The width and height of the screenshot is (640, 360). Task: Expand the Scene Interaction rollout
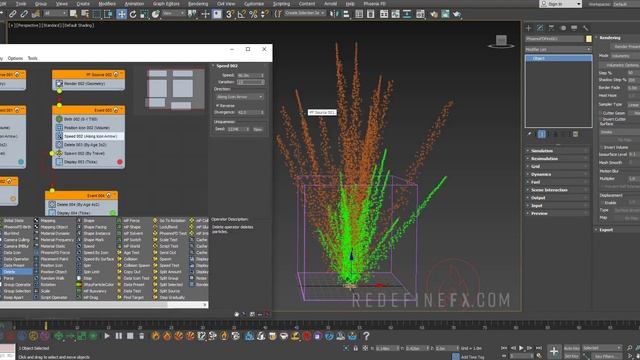pyautogui.click(x=557, y=190)
